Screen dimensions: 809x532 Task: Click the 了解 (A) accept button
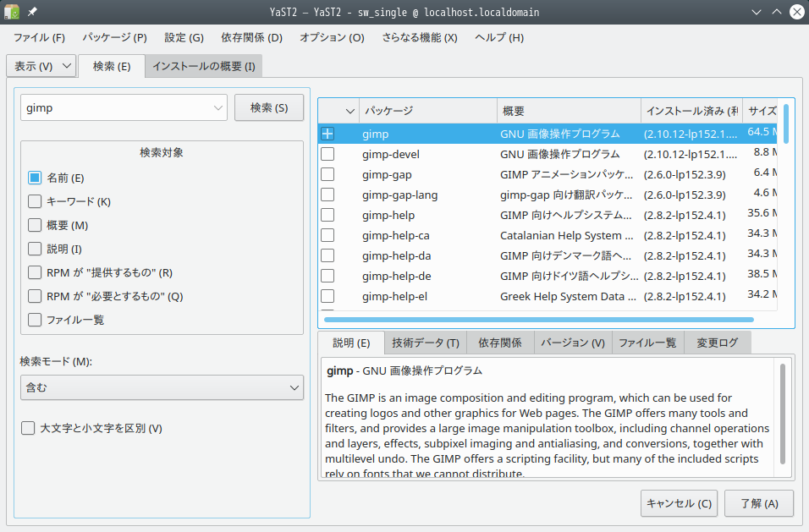[x=759, y=503]
